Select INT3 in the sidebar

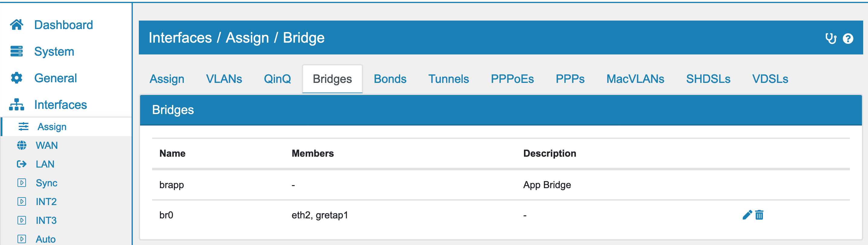coord(46,220)
